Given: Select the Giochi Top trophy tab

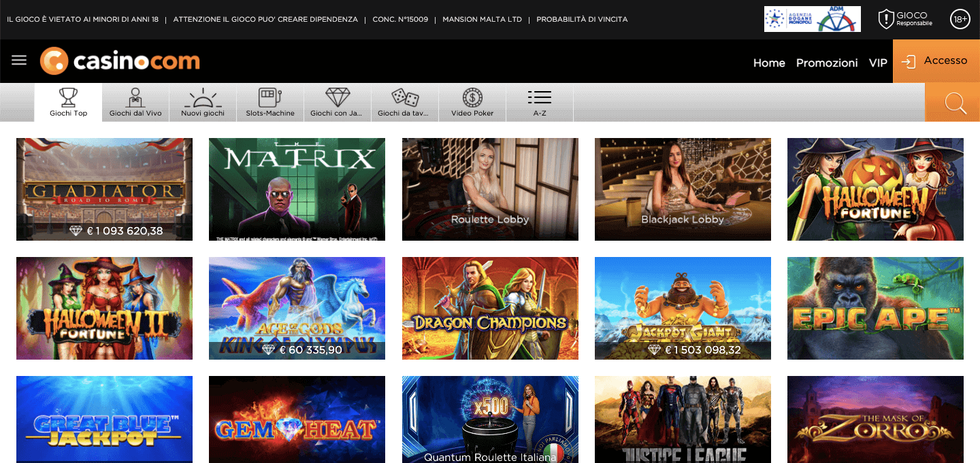Looking at the screenshot, I should pyautogui.click(x=68, y=102).
